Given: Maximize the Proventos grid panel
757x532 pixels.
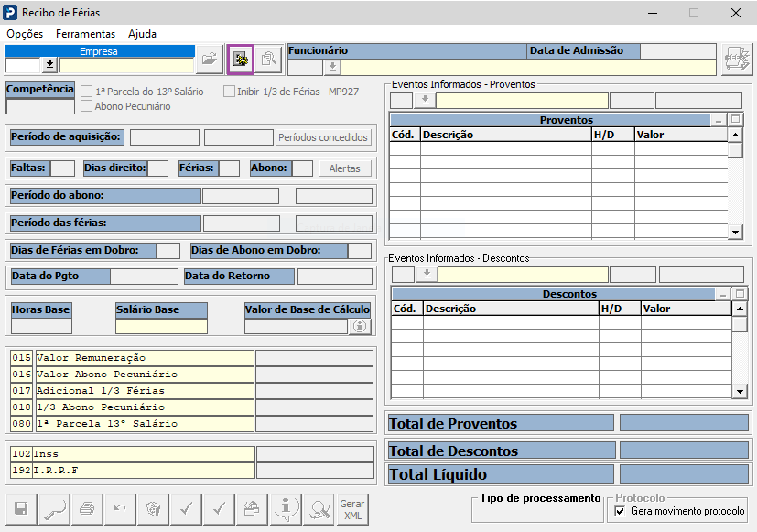Looking at the screenshot, I should [736, 119].
